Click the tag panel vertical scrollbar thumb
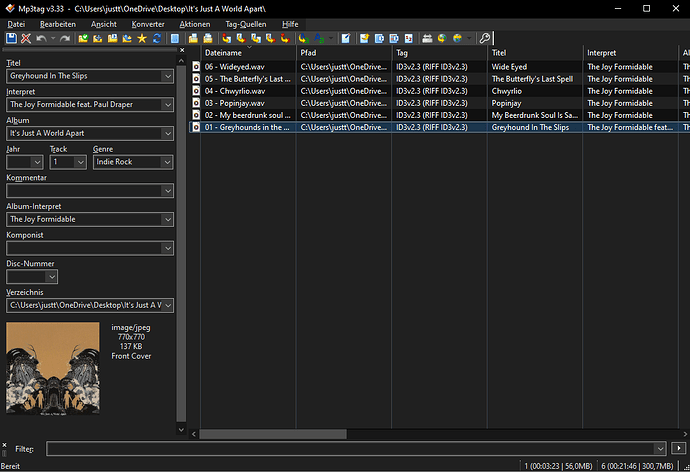Screen dimensions: 690x472 pyautogui.click(x=181, y=243)
